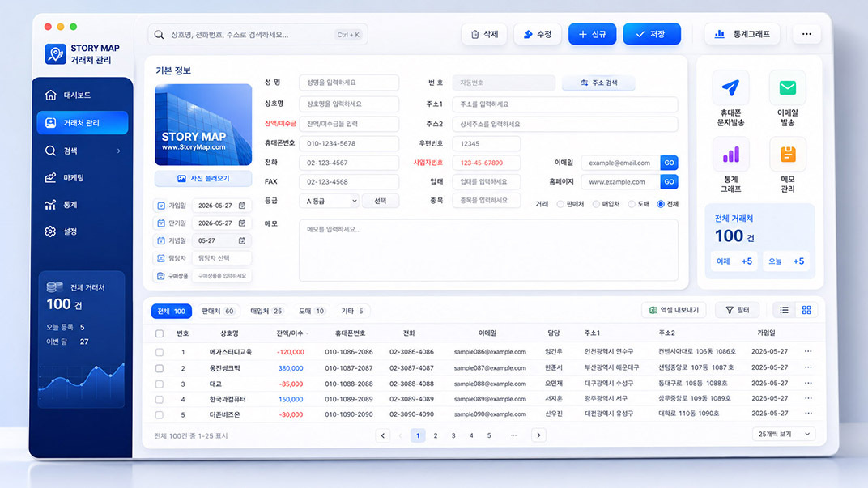Check the row checkbox for 더존비즈온

[160, 414]
